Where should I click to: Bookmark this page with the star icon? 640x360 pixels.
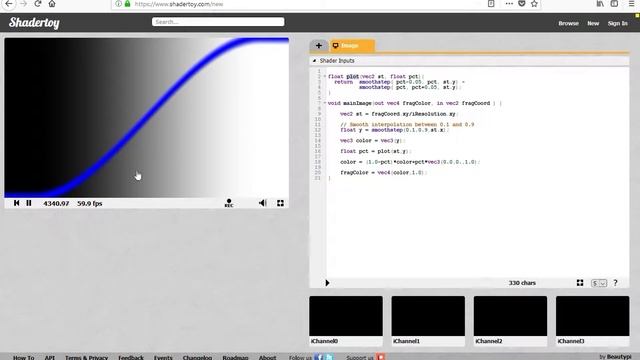pos(534,4)
